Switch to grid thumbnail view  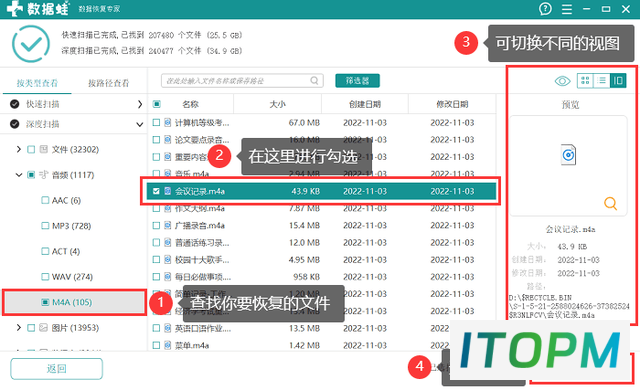click(585, 80)
